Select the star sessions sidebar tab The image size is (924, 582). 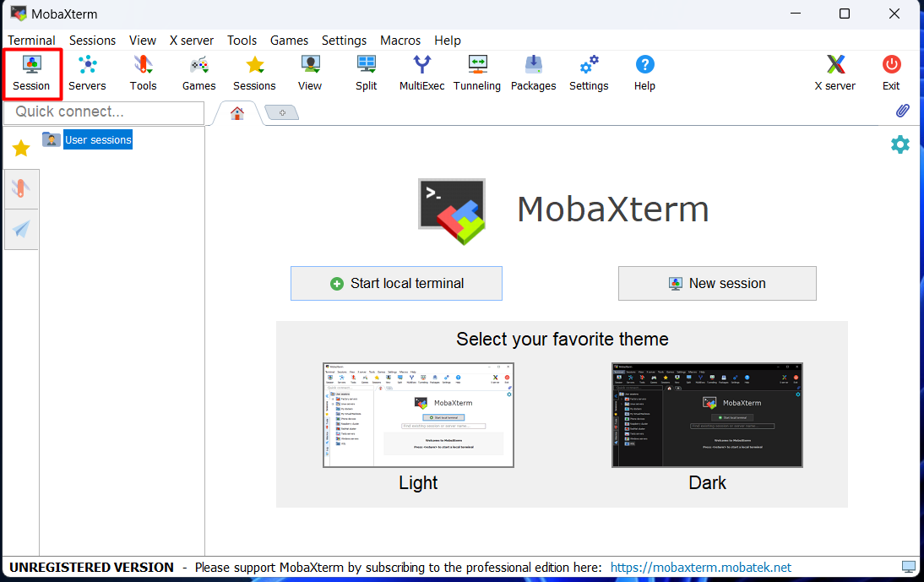[x=21, y=149]
